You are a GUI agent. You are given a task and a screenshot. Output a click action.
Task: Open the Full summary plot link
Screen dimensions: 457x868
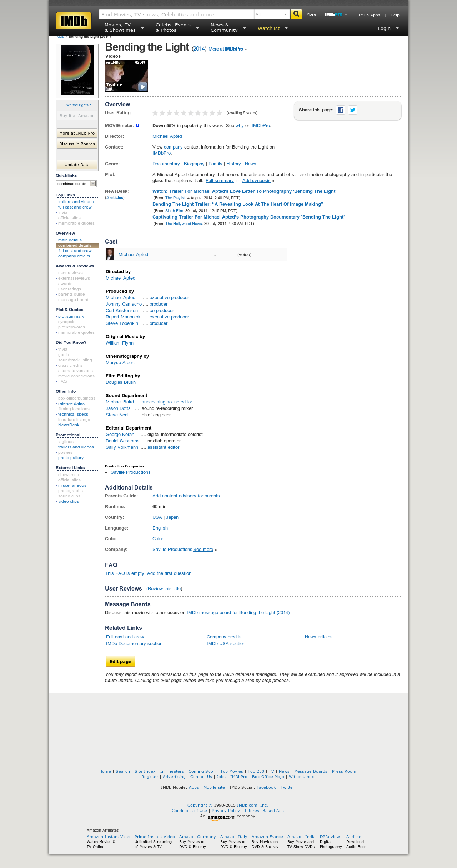[x=220, y=181]
